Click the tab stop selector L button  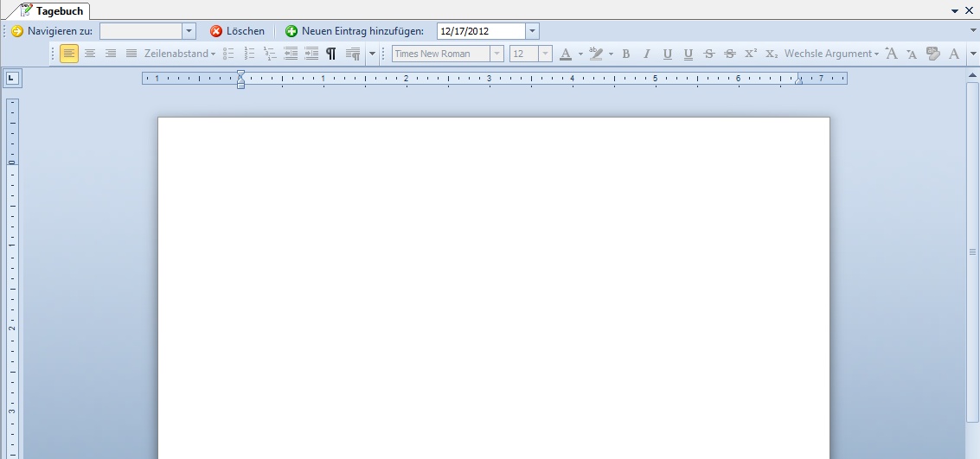coord(12,79)
